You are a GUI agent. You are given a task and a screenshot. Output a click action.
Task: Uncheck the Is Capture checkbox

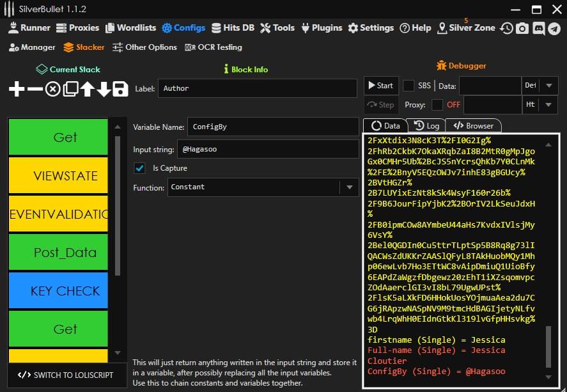coord(139,168)
